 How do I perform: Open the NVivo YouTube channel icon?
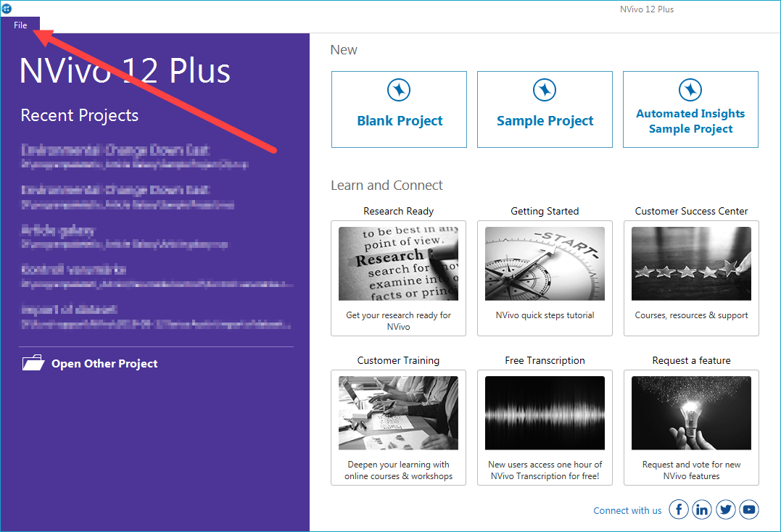click(748, 510)
